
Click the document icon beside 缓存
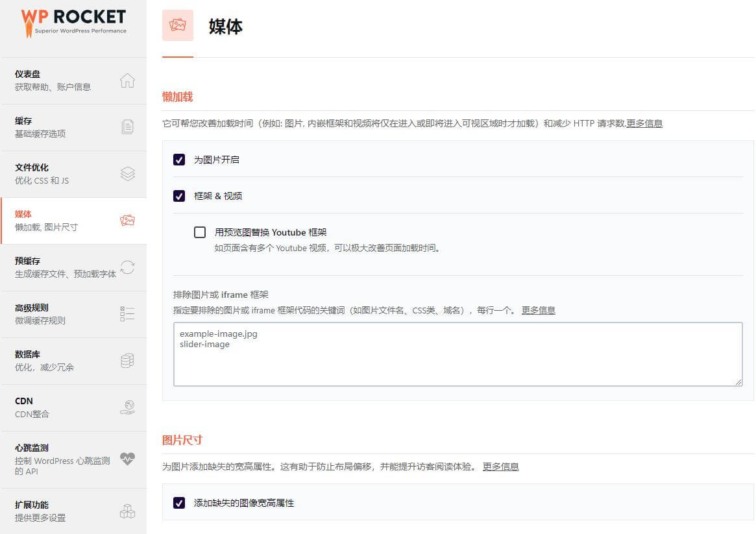128,127
